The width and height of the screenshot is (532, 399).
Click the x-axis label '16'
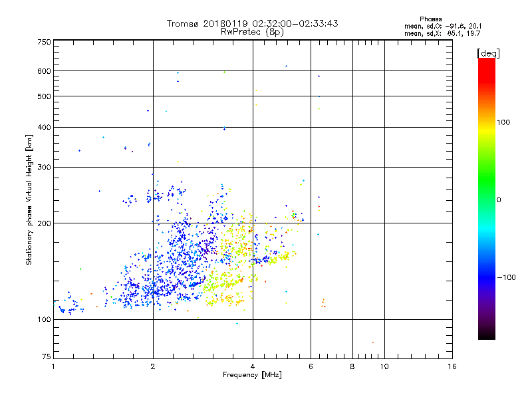click(x=452, y=366)
